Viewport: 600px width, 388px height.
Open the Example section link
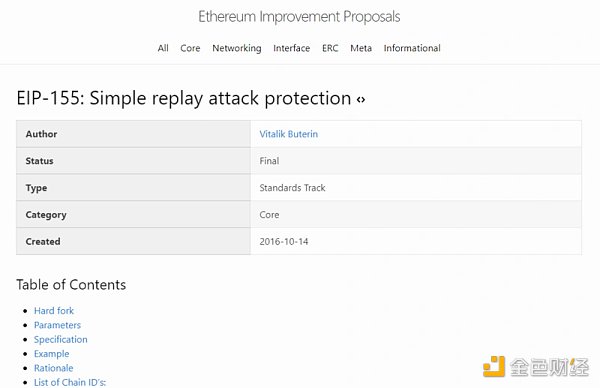point(52,354)
